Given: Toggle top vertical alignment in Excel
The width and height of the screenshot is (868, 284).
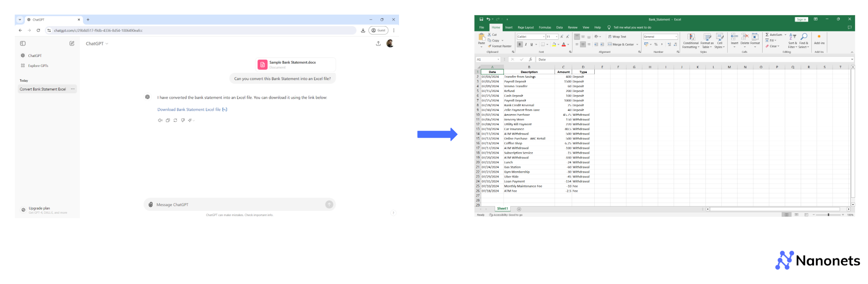Looking at the screenshot, I should (x=577, y=37).
